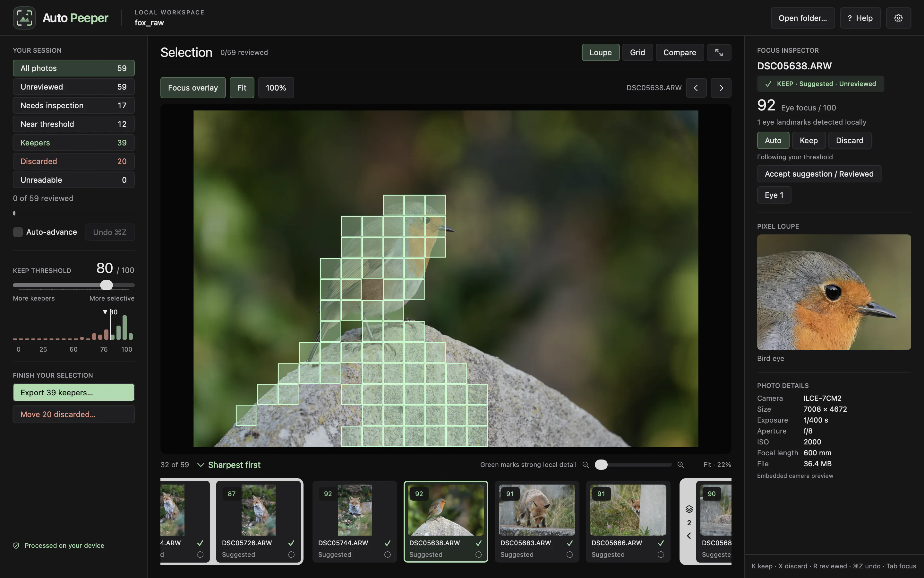Open the settings gear icon
The width and height of the screenshot is (924, 578).
(898, 18)
